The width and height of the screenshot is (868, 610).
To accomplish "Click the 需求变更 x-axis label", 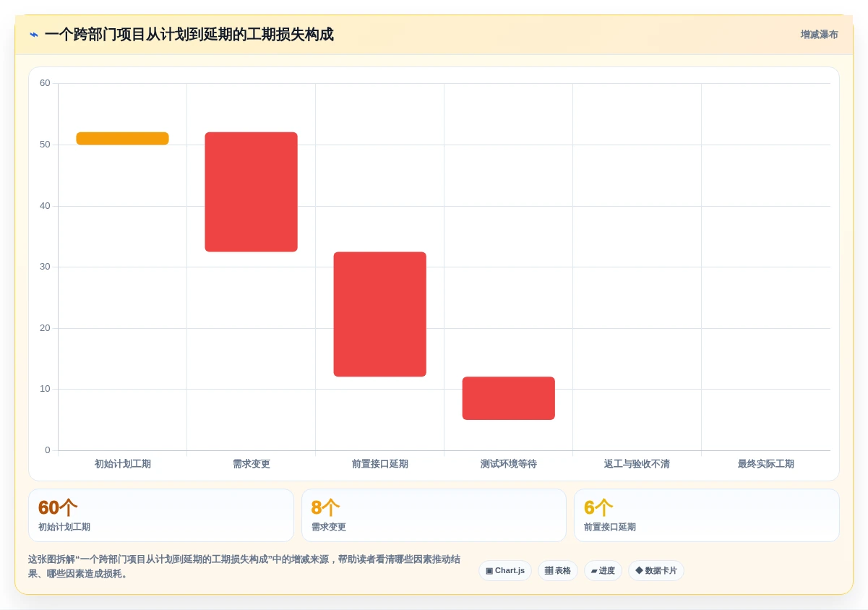I will pos(252,464).
